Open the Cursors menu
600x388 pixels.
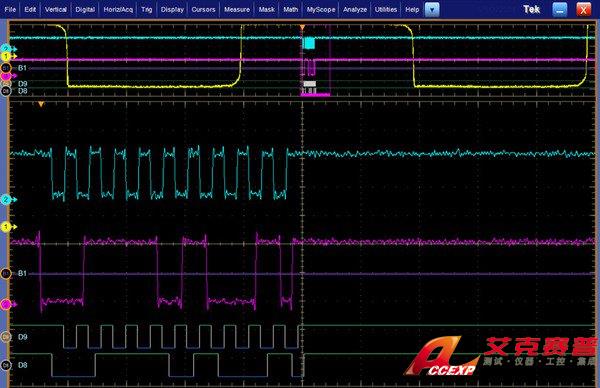(x=203, y=10)
